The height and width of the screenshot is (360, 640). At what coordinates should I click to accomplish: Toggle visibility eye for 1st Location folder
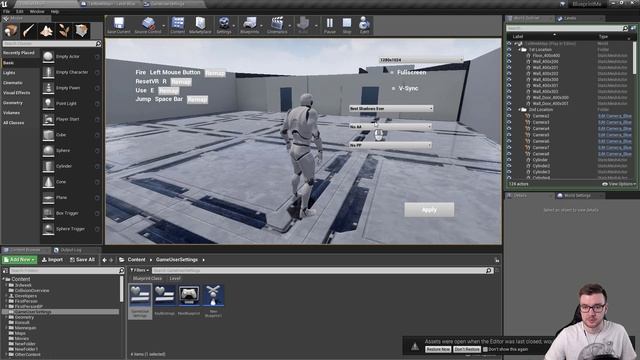509,49
